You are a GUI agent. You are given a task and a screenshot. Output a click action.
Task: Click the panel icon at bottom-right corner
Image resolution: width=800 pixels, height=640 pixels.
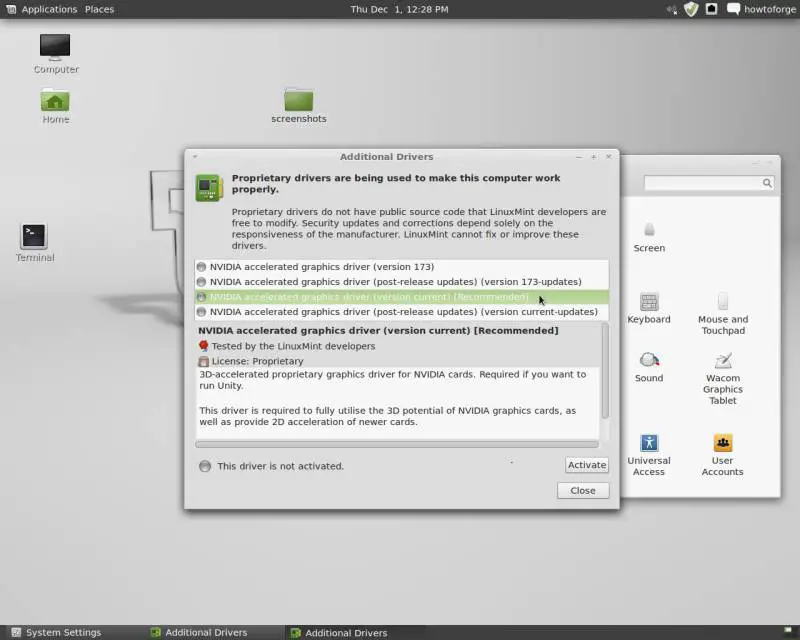(787, 632)
